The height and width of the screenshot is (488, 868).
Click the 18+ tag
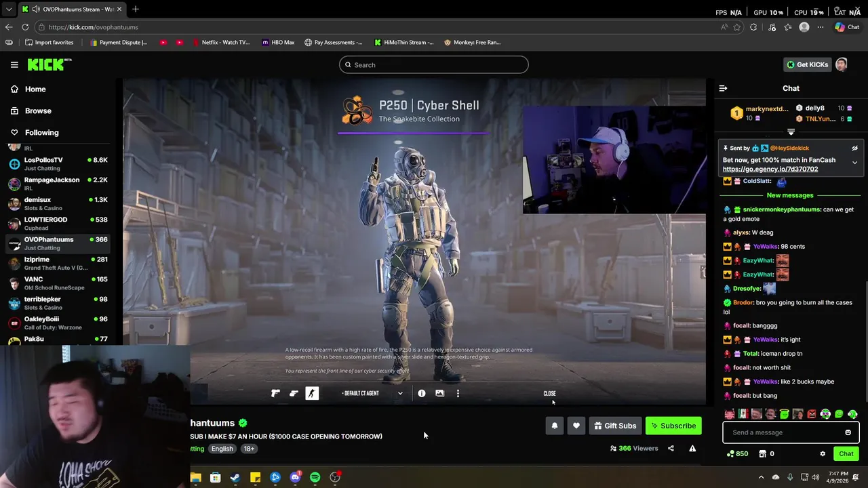point(249,449)
